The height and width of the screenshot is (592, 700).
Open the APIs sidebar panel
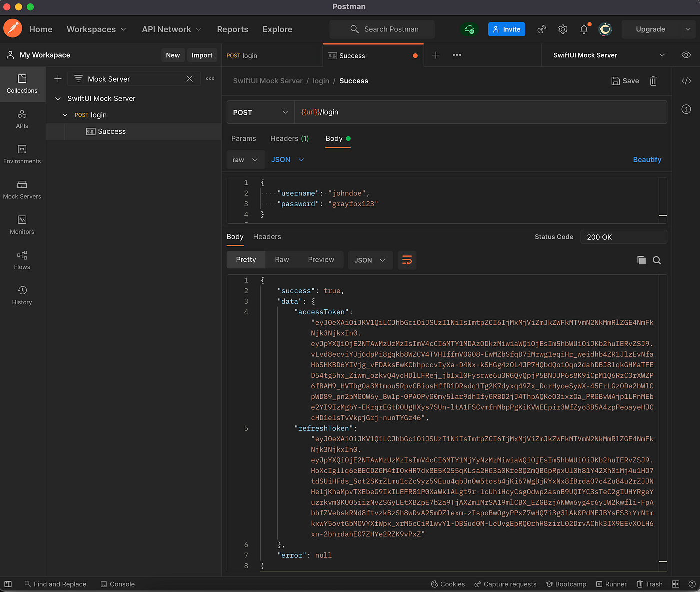pyautogui.click(x=22, y=119)
